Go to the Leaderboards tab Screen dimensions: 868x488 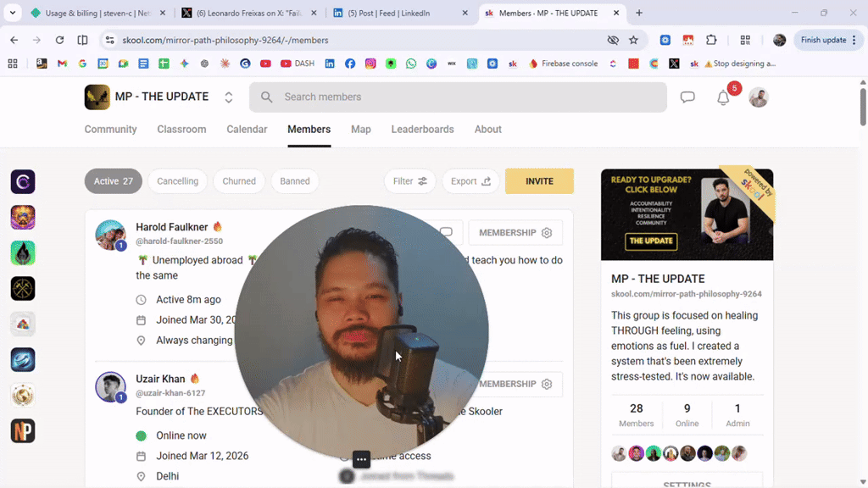(422, 129)
